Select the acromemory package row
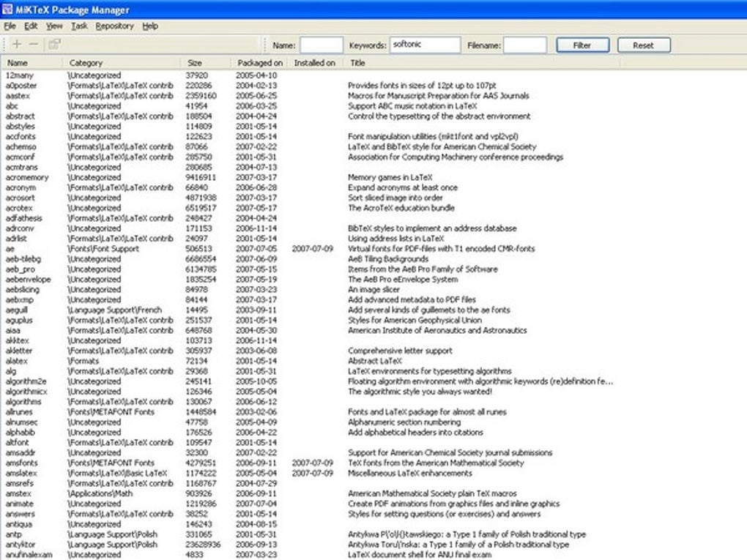Image resolution: width=747 pixels, height=560 pixels. (310, 178)
